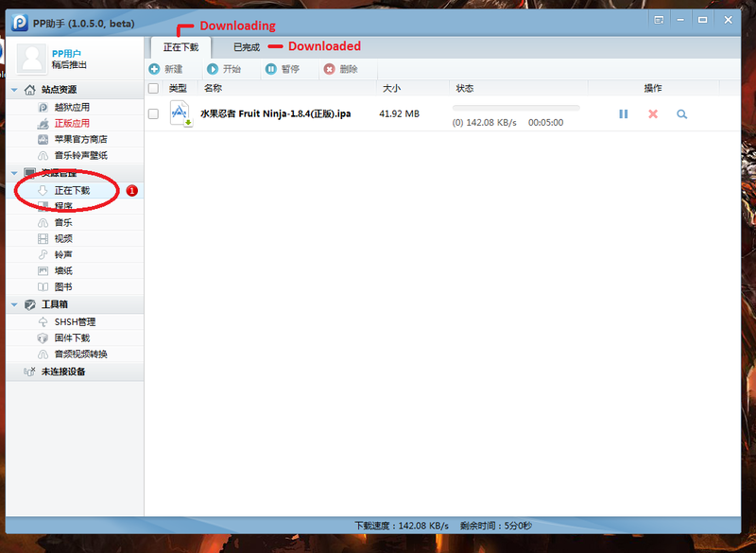
Task: Open 正版应用 in the sidebar
Action: 72,124
